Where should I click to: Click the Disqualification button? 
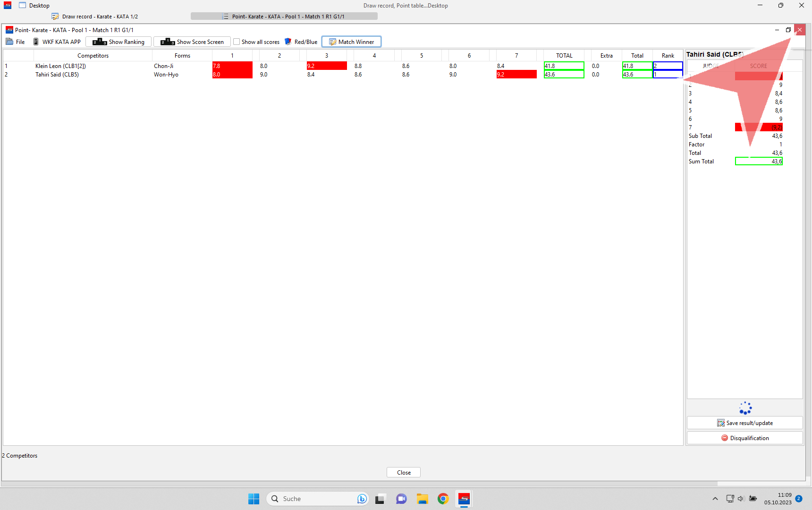(744, 438)
